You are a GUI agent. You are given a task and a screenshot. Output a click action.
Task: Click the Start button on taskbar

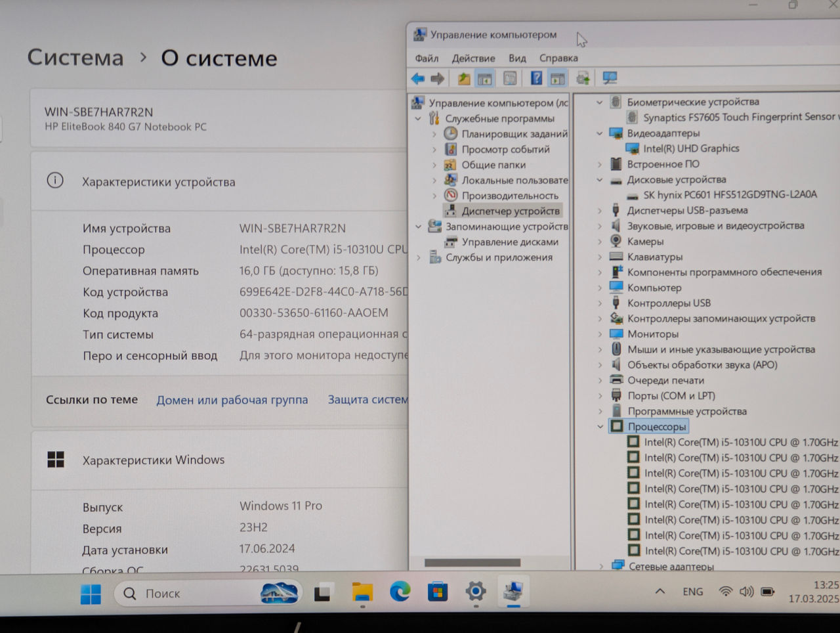[x=91, y=594]
